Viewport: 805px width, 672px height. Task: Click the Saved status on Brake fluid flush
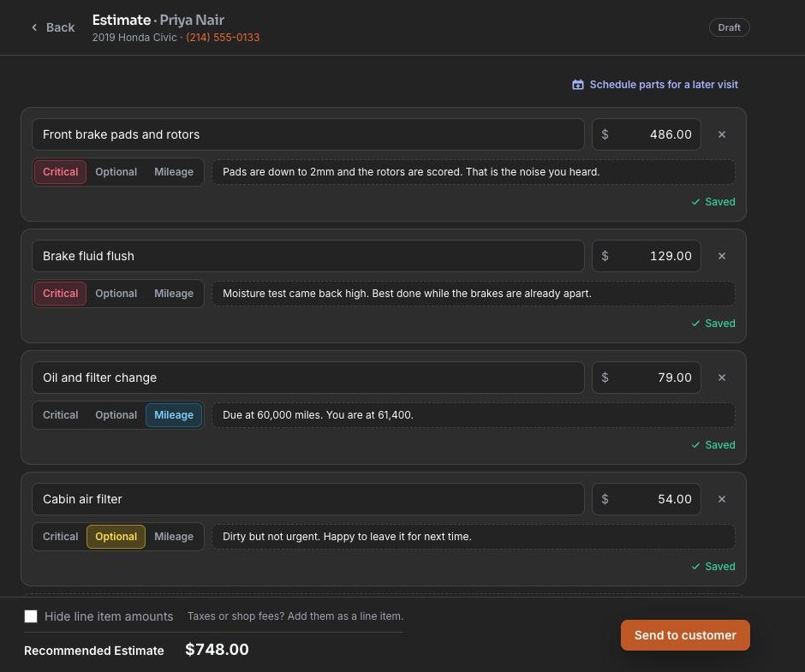click(713, 324)
